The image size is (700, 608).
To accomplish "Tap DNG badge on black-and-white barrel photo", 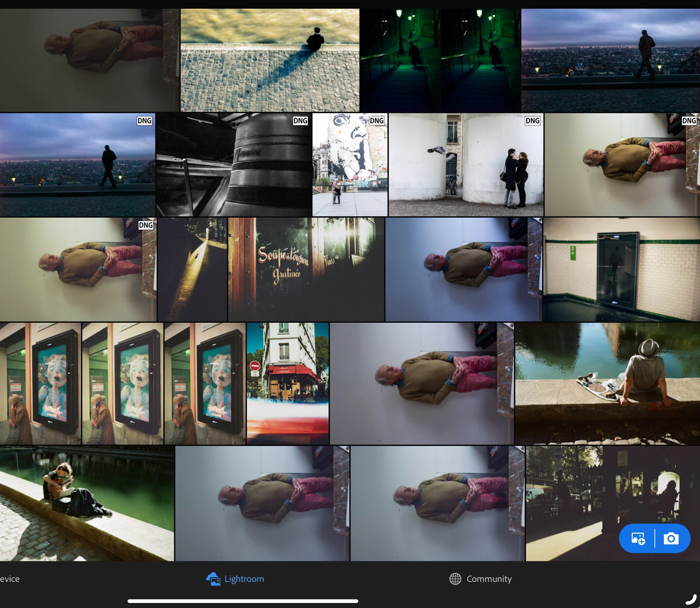I will 300,121.
